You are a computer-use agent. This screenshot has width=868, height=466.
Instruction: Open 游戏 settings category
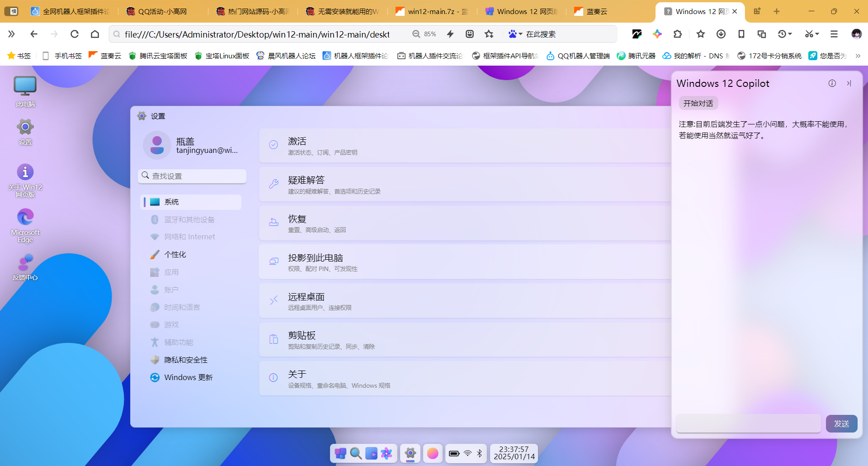click(191, 324)
